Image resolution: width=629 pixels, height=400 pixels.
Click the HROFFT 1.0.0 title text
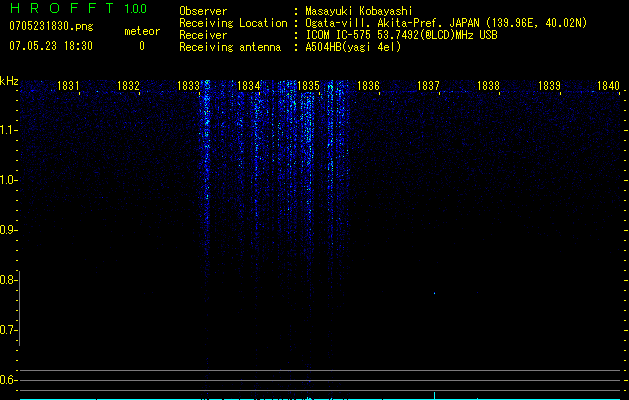click(78, 8)
